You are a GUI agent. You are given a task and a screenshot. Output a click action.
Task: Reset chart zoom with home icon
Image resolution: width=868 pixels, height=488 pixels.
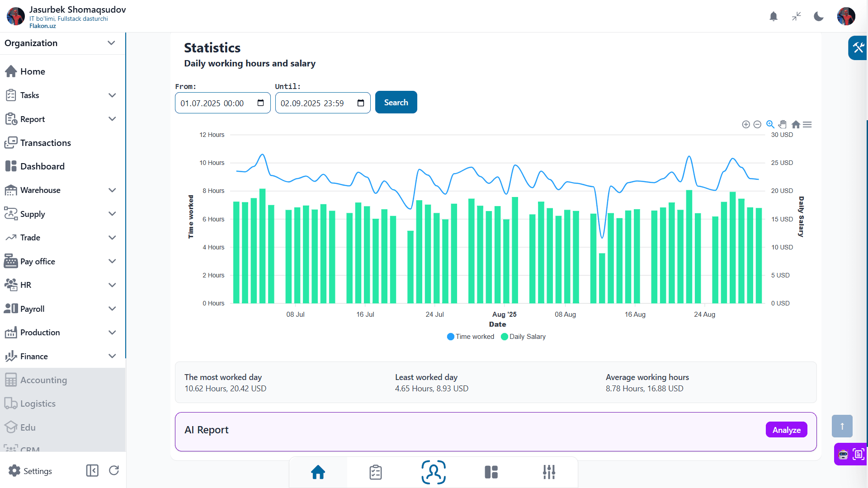[796, 124]
